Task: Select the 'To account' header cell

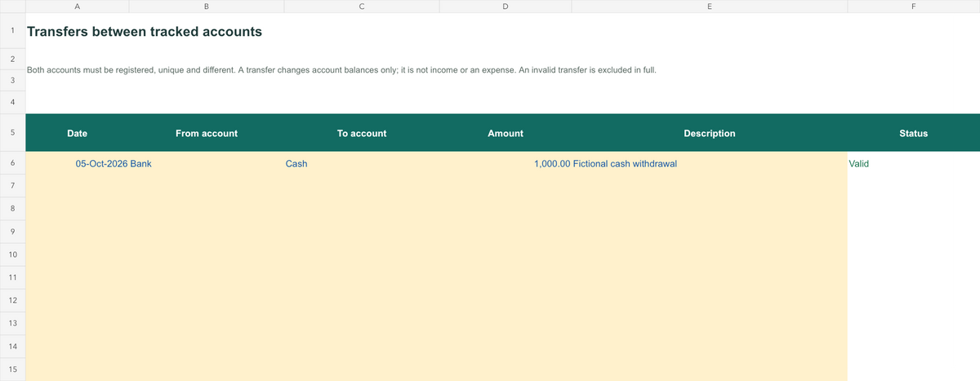Action: click(362, 133)
